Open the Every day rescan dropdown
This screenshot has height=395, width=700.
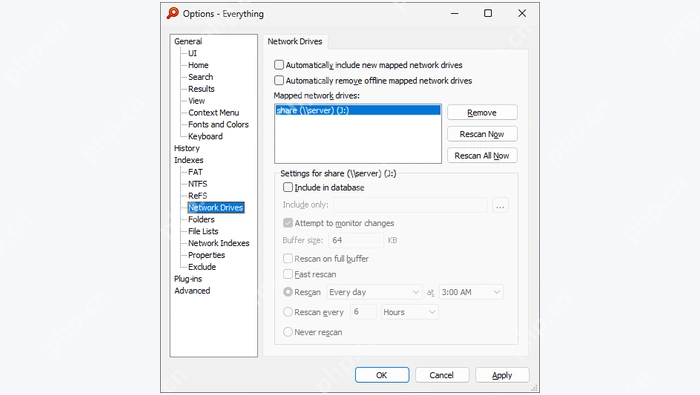tap(374, 292)
